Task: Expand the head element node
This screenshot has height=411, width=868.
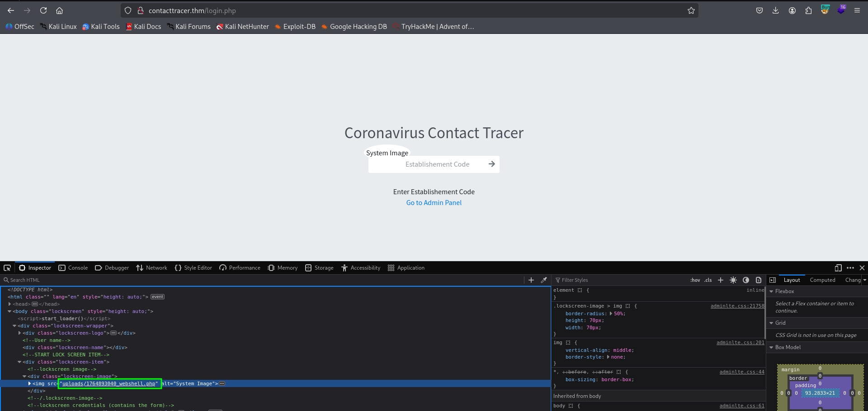Action: point(9,304)
